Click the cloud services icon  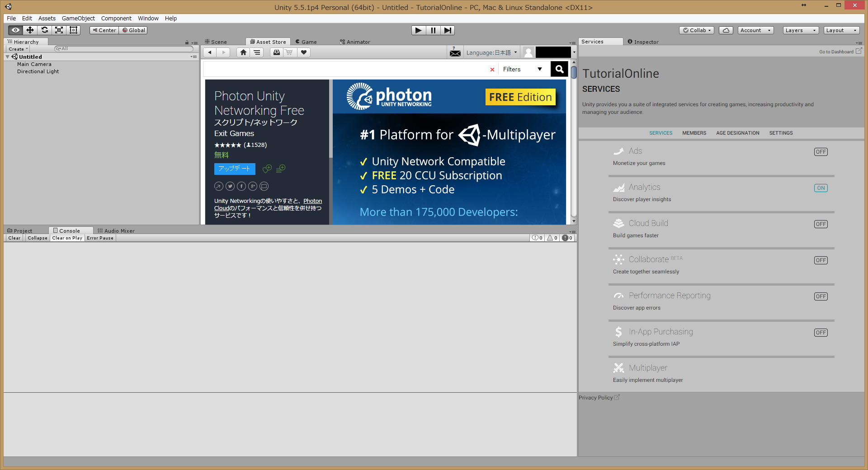(x=726, y=30)
